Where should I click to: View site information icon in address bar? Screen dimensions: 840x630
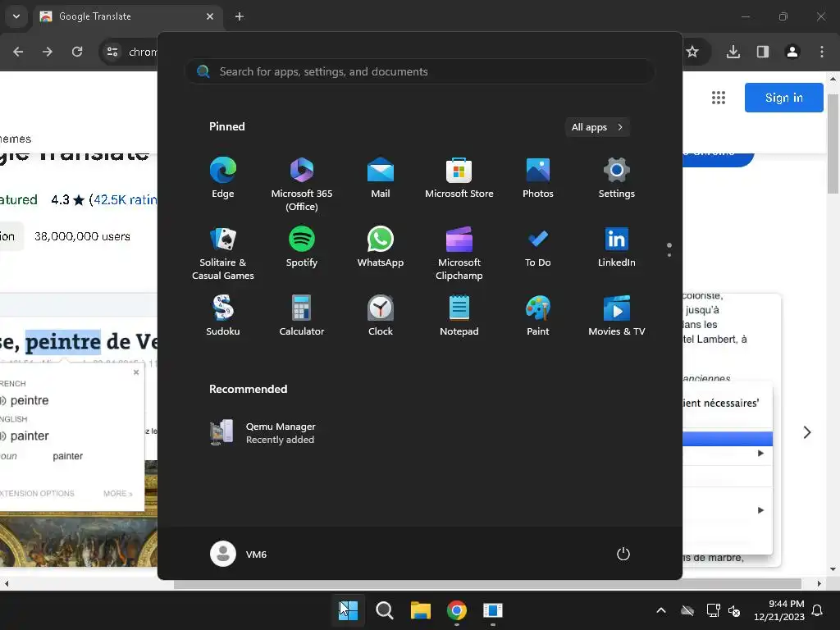point(112,52)
